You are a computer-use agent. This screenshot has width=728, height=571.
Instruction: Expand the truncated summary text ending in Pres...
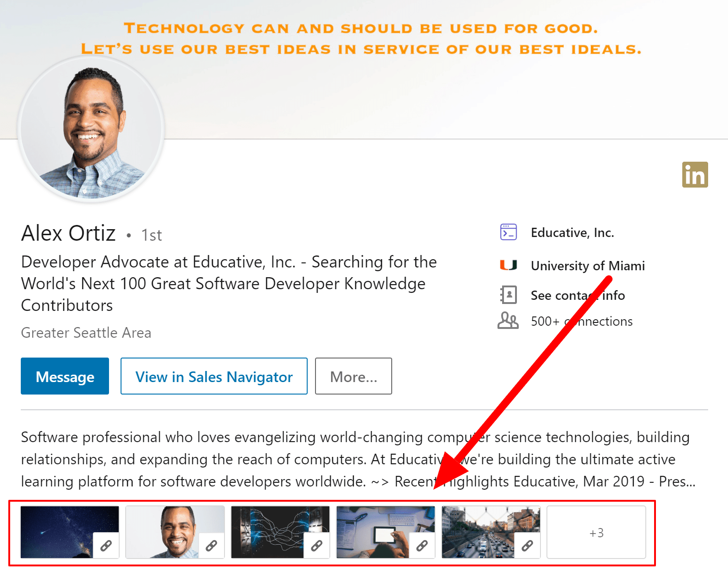point(677,481)
